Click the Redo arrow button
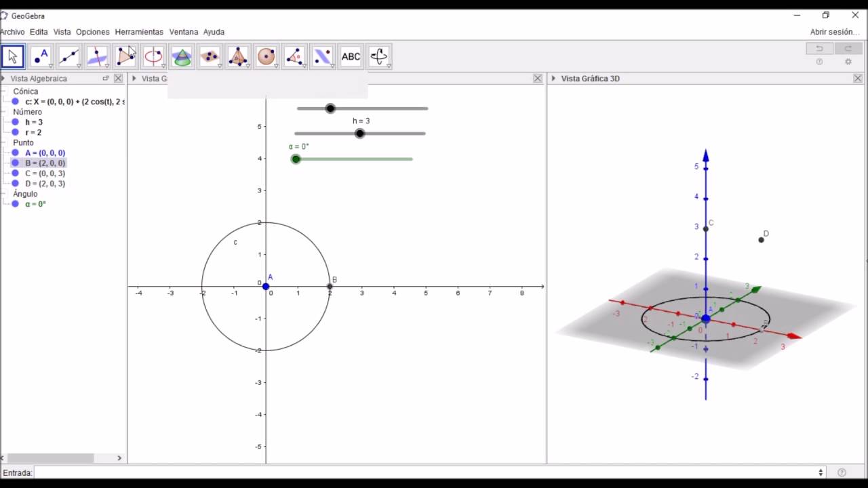Image resolution: width=868 pixels, height=488 pixels. [848, 48]
